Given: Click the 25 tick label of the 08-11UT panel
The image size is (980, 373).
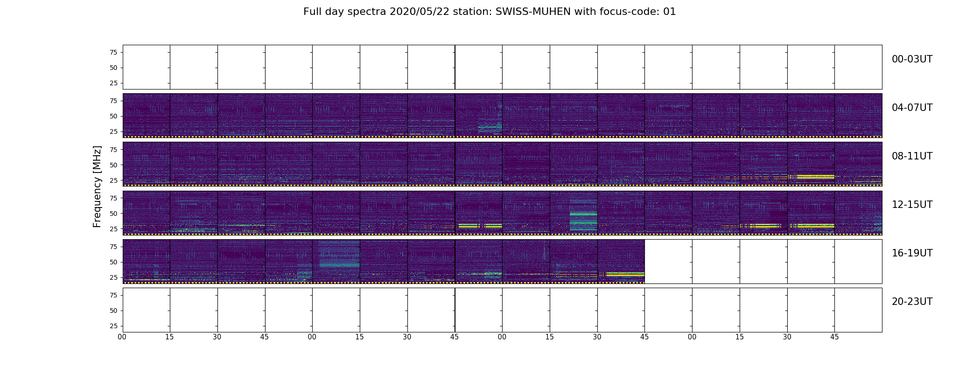Looking at the screenshot, I should tap(113, 180).
